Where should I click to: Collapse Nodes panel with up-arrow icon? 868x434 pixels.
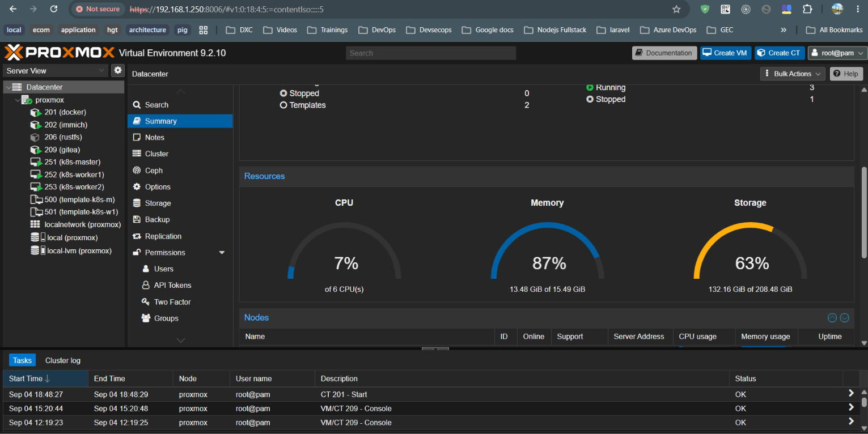tap(832, 318)
